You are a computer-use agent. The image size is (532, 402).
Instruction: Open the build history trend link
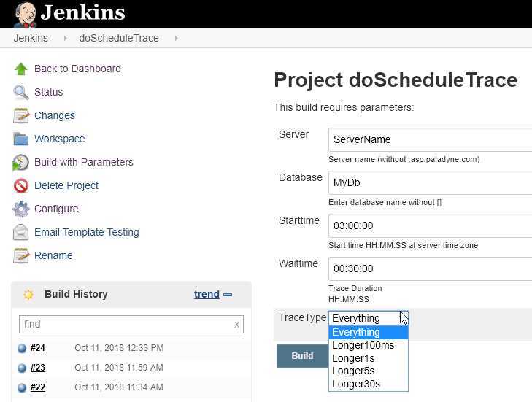207,294
